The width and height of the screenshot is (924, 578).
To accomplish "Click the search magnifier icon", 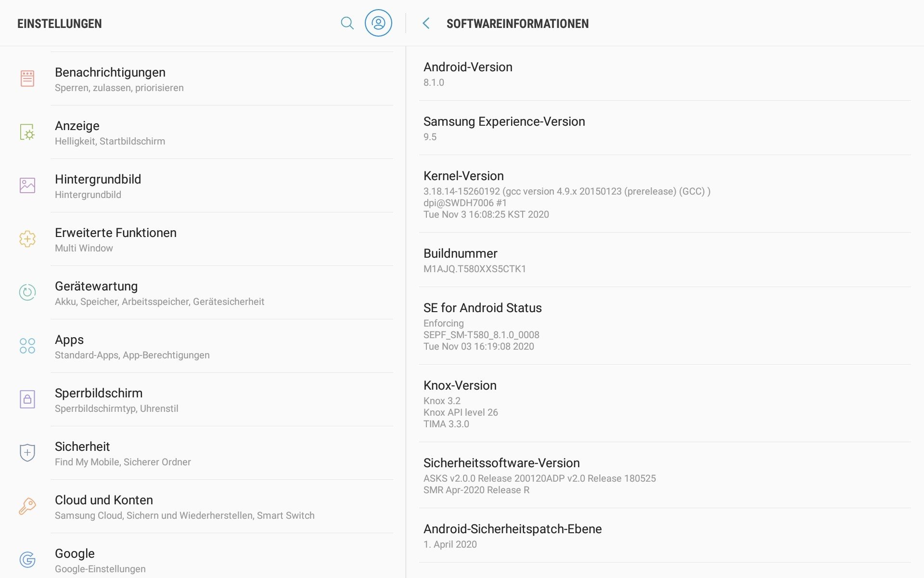I will pos(347,23).
